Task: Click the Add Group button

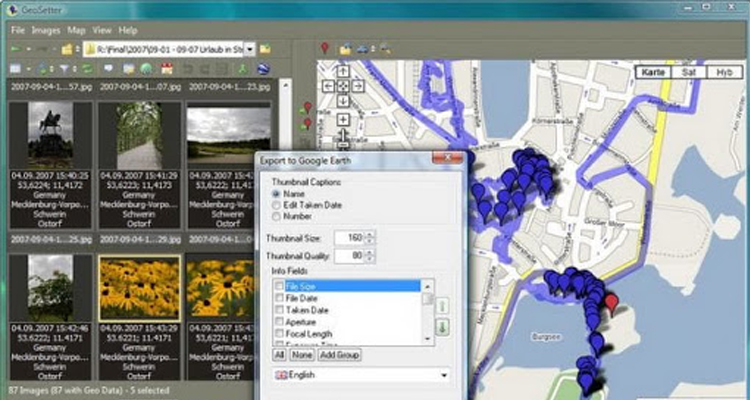Action: 339,355
